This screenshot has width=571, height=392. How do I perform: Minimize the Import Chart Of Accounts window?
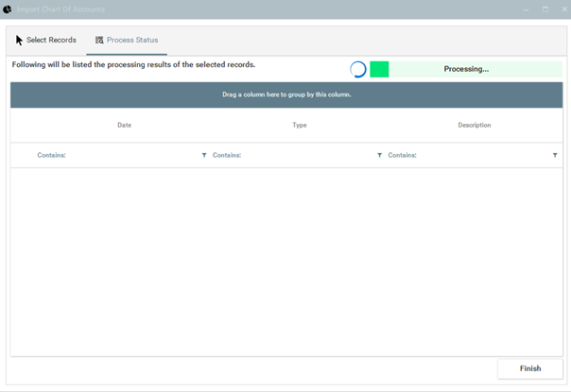526,9
